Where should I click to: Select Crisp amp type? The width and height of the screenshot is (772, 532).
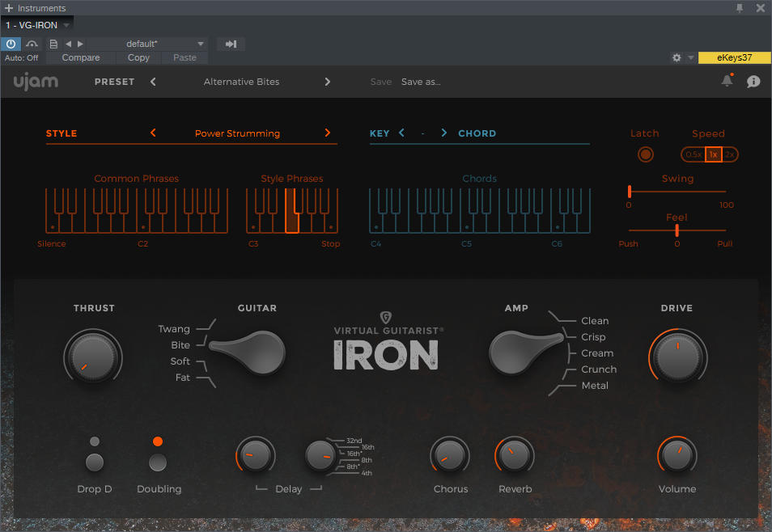click(593, 337)
